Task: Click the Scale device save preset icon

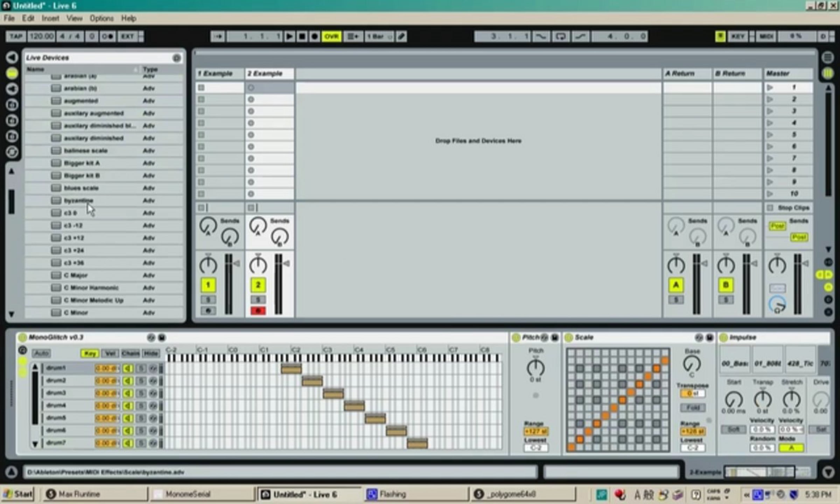Action: point(709,337)
